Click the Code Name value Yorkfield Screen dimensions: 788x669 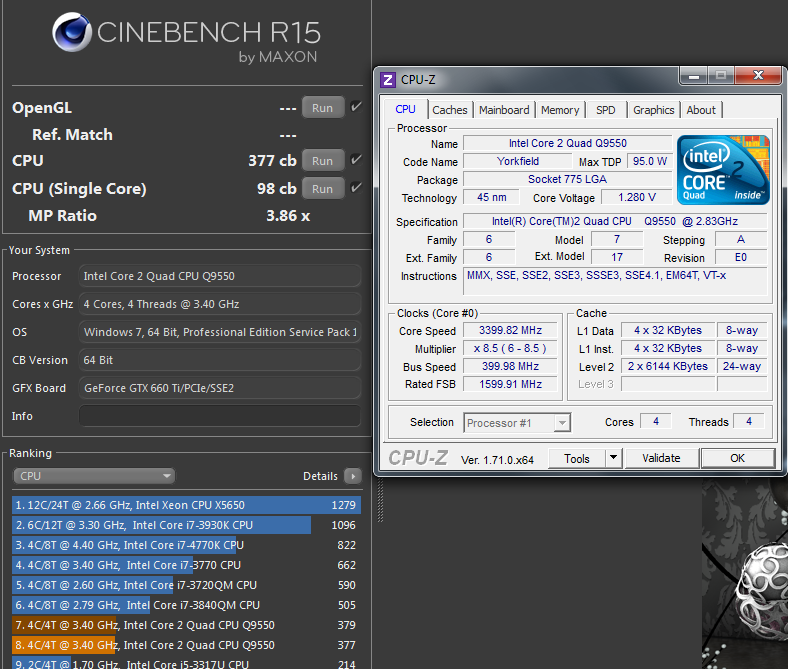pos(518,161)
